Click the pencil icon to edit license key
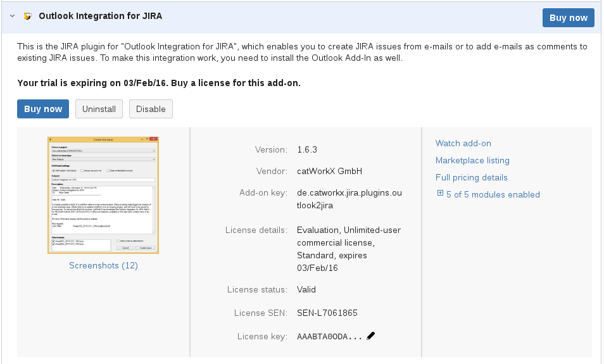Screen dimensions: 604x364 (371, 336)
